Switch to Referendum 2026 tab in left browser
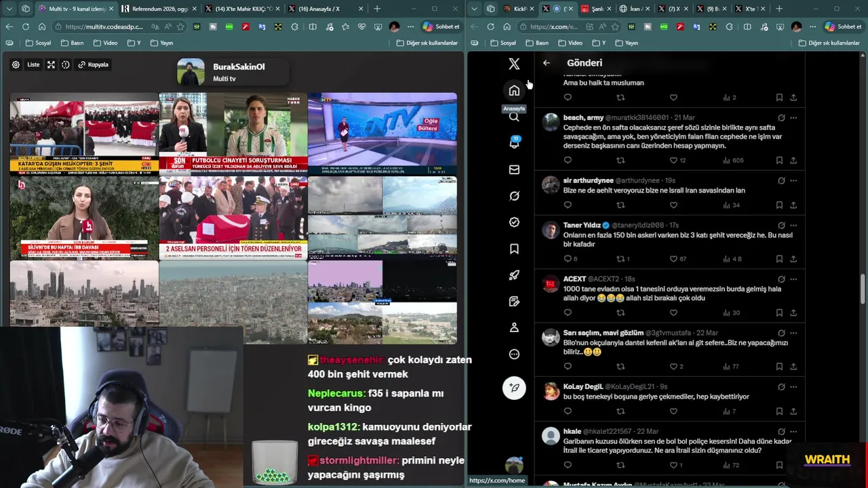Image resolution: width=868 pixels, height=488 pixels. 160,9
